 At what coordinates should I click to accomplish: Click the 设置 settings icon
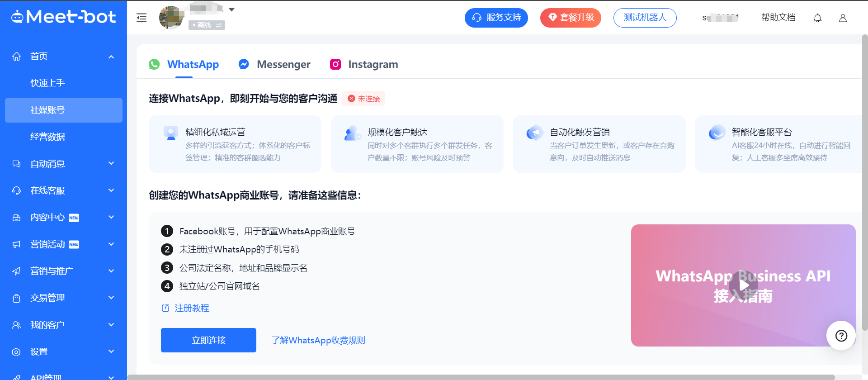tap(16, 352)
